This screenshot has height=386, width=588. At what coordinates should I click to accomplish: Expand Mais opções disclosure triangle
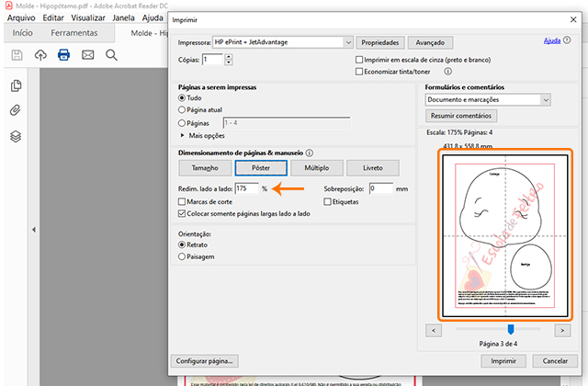pos(181,135)
